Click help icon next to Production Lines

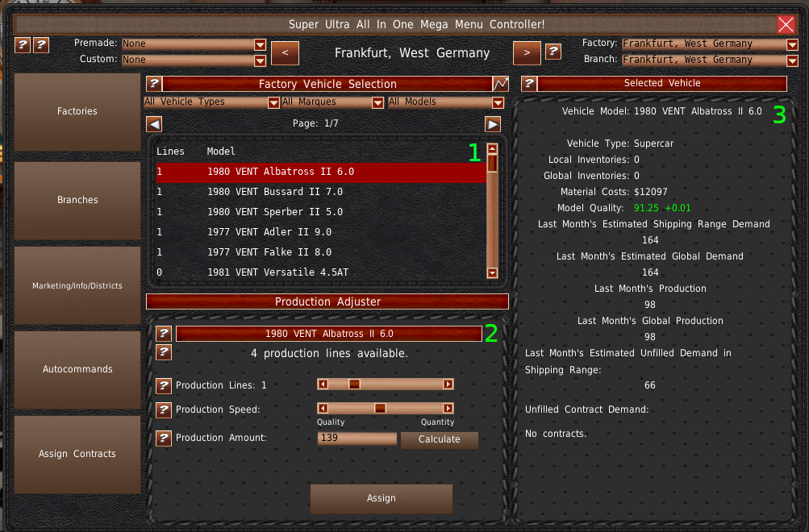164,385
